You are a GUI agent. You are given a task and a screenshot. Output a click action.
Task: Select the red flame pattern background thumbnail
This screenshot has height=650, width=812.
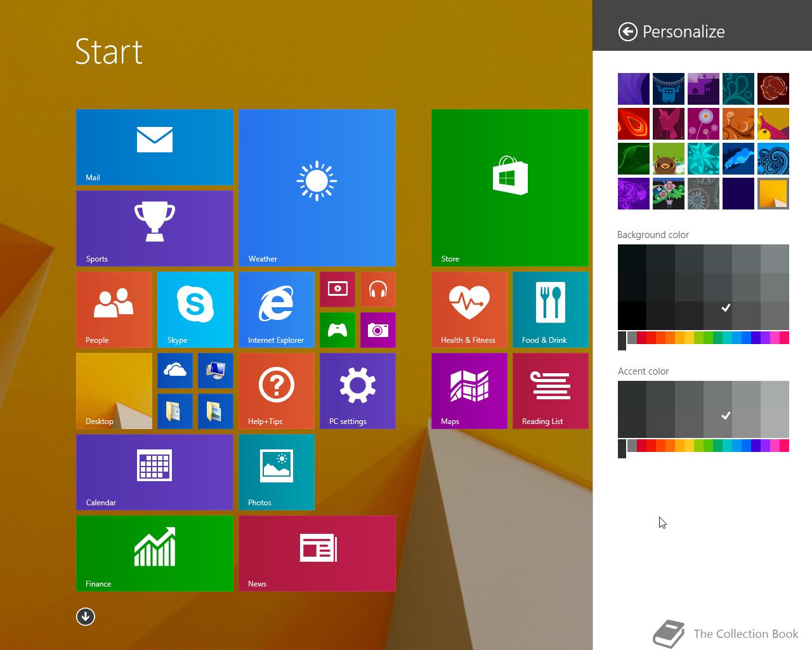[634, 124]
